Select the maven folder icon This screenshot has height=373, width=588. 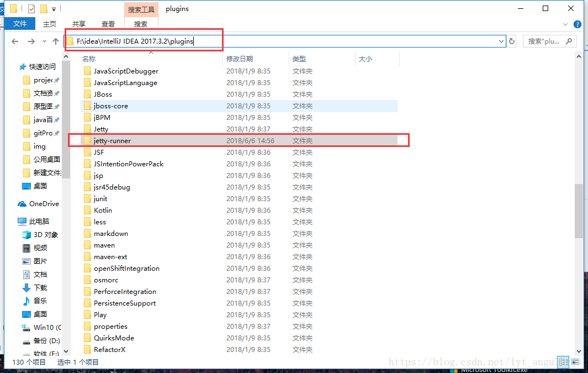click(x=87, y=245)
